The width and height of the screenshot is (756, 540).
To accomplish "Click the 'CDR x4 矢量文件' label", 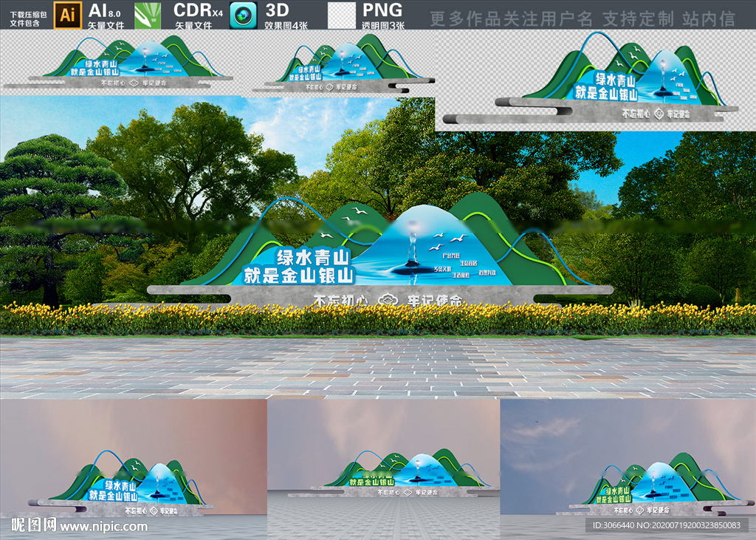I will (197, 16).
